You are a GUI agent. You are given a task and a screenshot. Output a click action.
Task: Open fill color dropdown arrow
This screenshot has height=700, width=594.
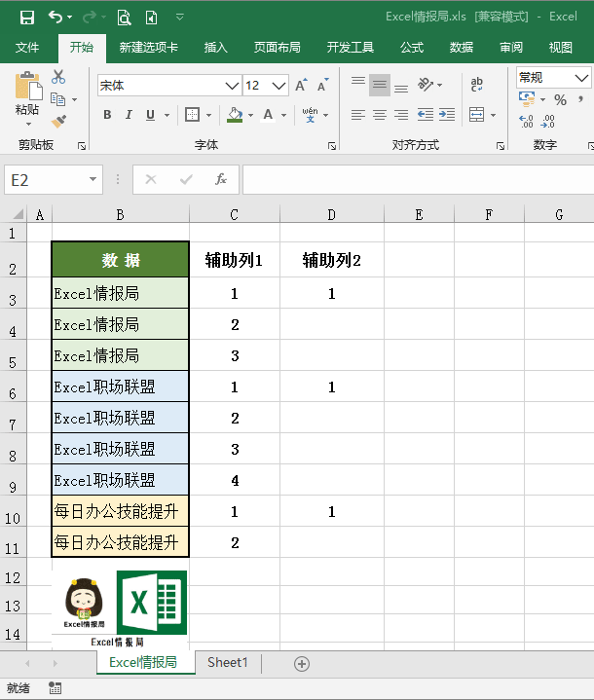click(x=251, y=115)
